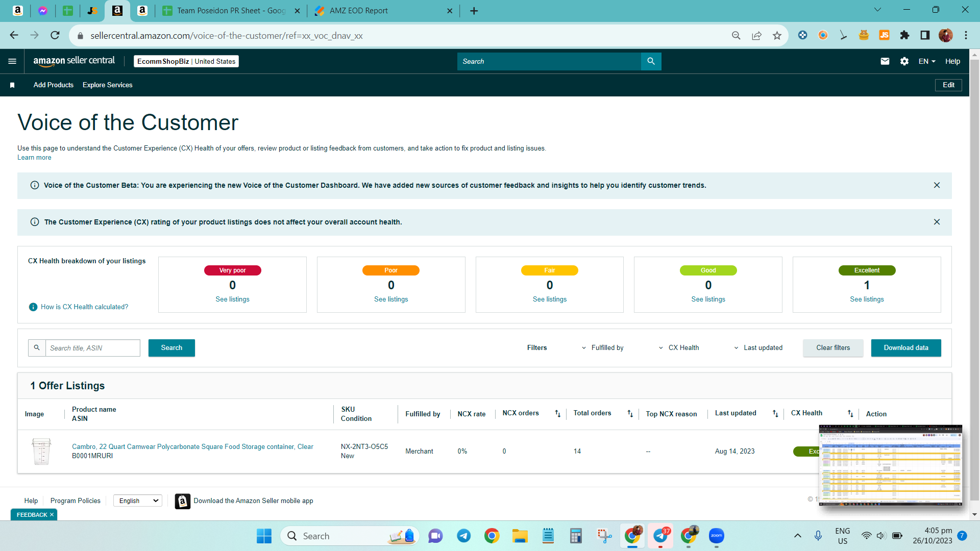The image size is (980, 551).
Task: See listings under Very poor
Action: 232,299
